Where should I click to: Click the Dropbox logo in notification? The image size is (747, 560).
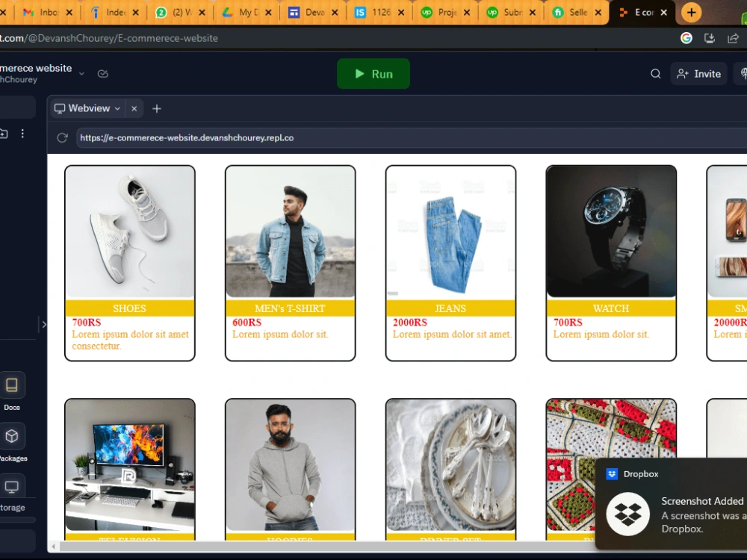click(627, 514)
